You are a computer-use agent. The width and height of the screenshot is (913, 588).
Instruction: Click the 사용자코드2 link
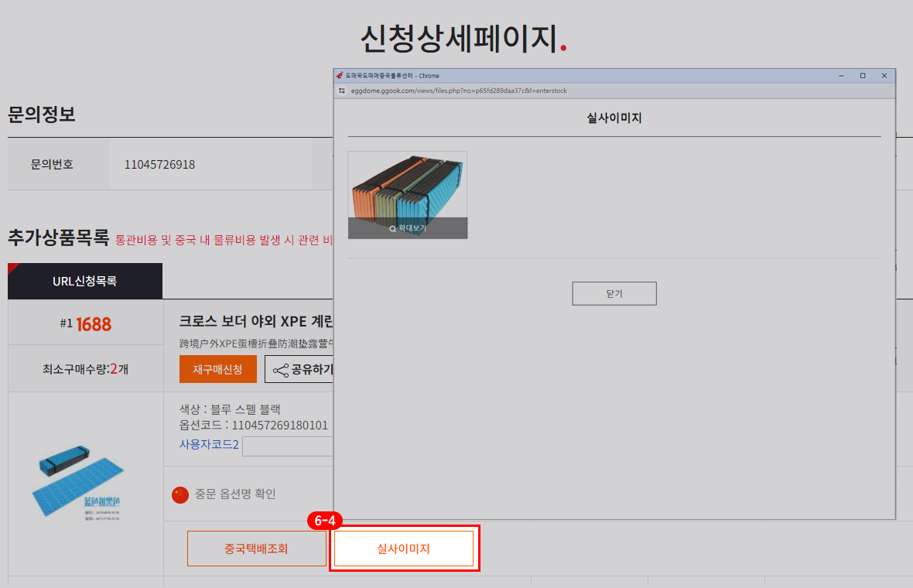point(209,444)
